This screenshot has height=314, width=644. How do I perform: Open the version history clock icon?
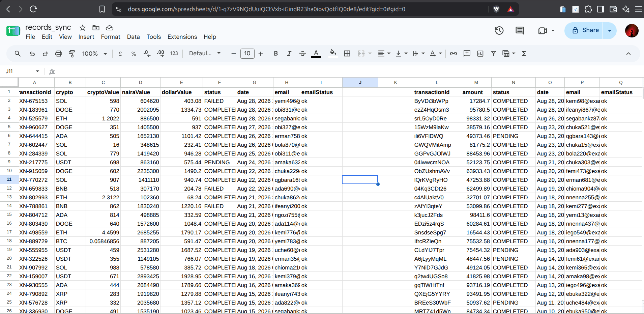pyautogui.click(x=499, y=31)
